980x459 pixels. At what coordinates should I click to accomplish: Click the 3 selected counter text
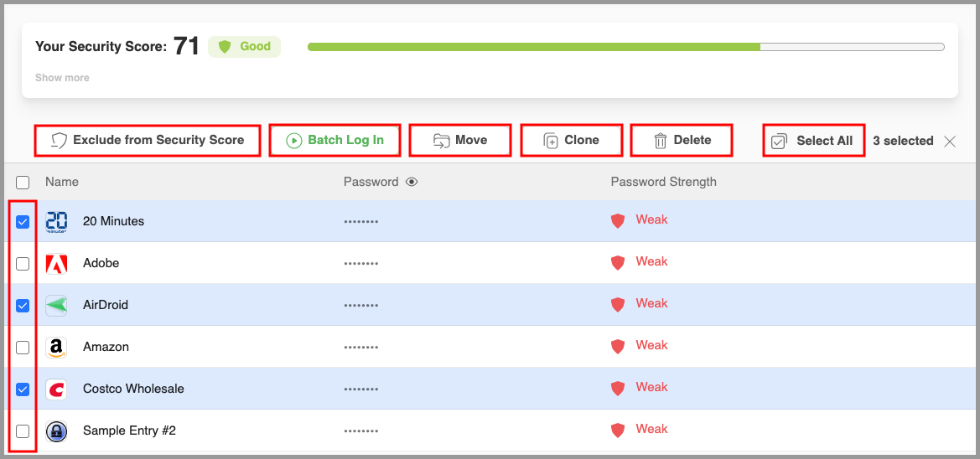point(903,142)
